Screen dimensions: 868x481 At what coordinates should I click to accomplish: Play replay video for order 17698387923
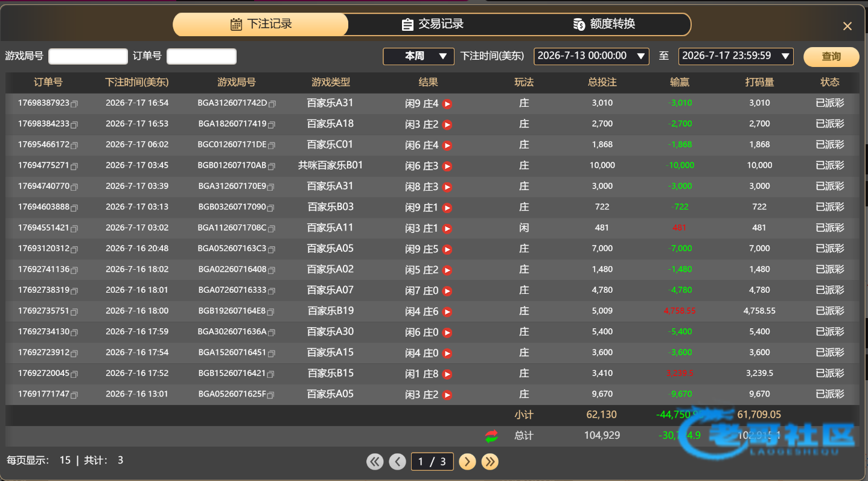447,104
